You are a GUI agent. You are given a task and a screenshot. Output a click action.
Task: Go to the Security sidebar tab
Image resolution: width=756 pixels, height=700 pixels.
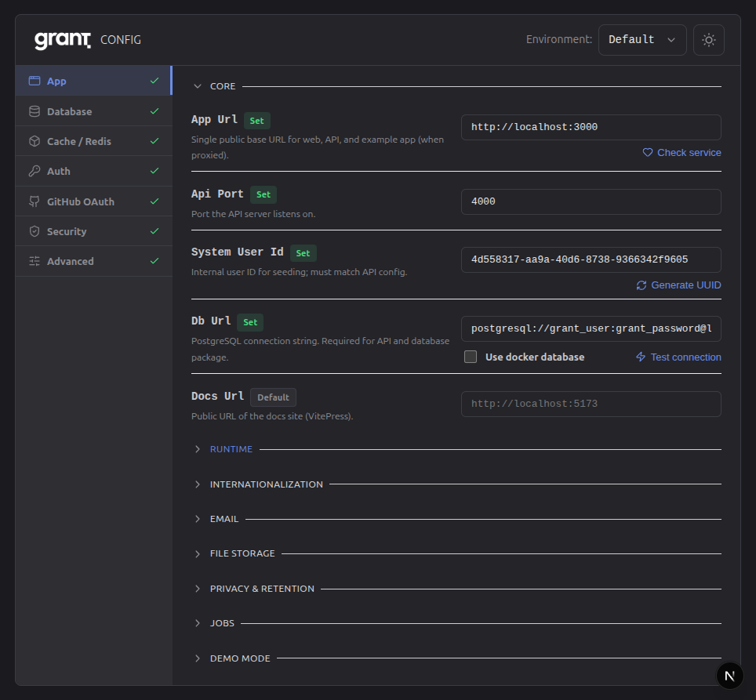click(93, 231)
